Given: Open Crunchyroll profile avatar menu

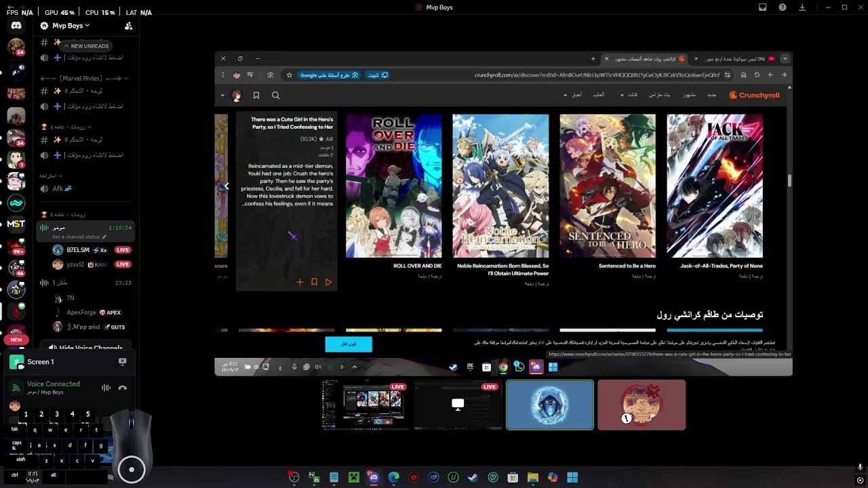Looking at the screenshot, I should click(x=236, y=96).
